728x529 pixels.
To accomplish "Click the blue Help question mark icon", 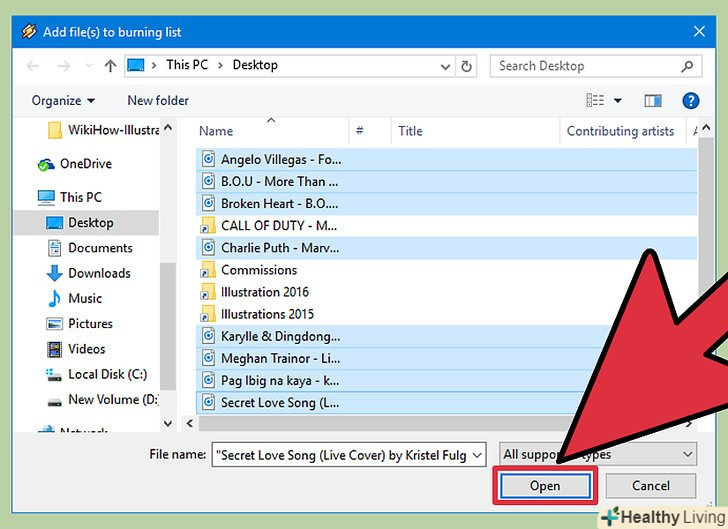I will tap(690, 101).
